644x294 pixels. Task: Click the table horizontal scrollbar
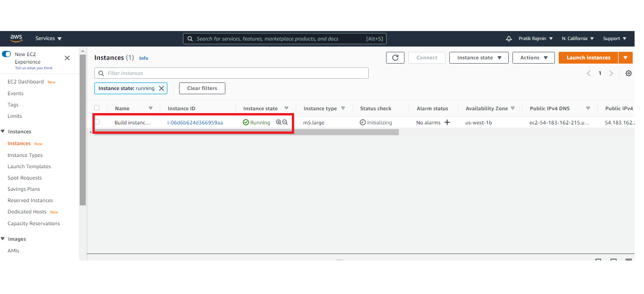(247, 132)
